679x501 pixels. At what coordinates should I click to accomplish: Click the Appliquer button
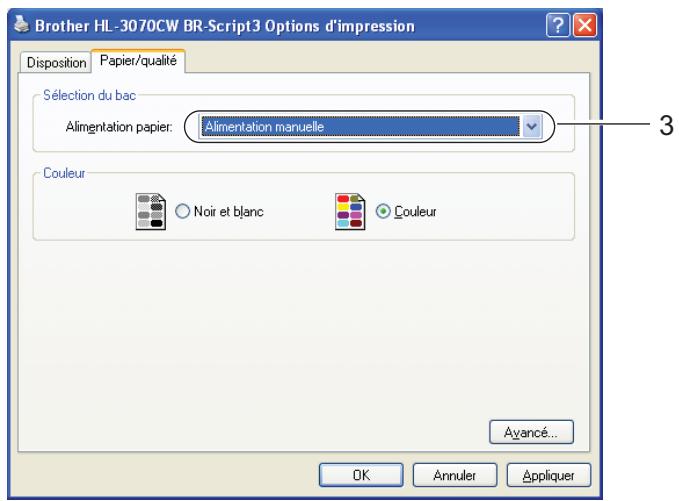[x=549, y=475]
